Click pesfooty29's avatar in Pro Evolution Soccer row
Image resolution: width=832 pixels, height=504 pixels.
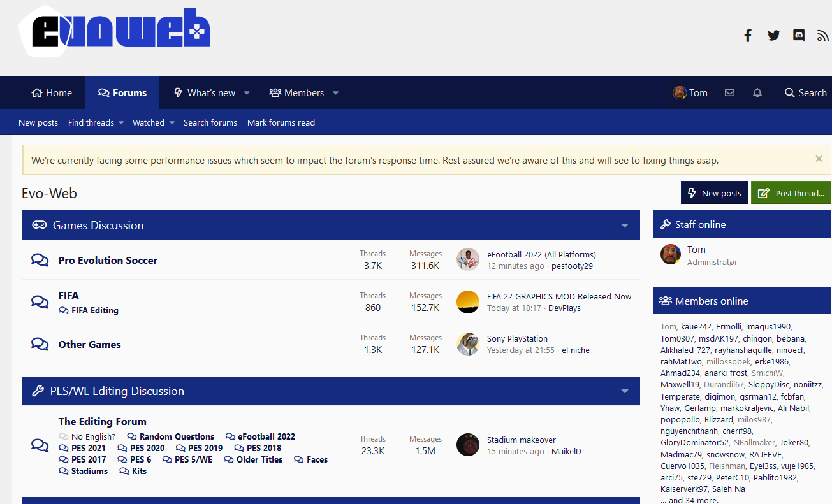pos(468,259)
